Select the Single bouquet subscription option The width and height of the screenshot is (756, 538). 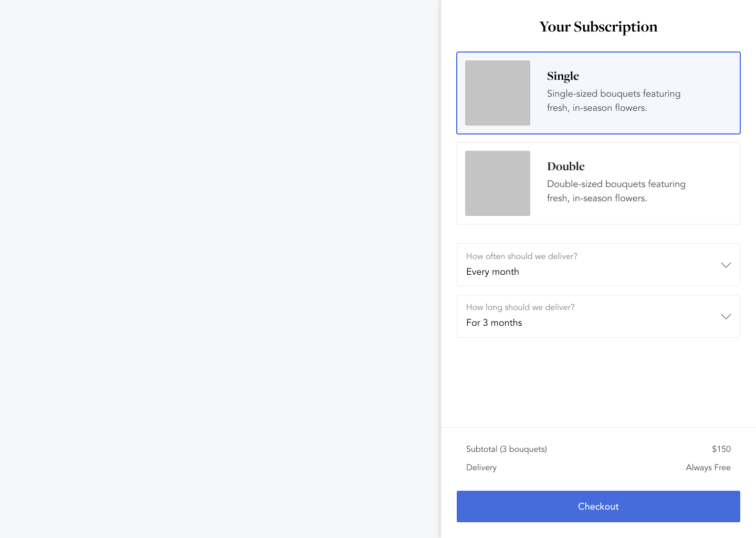(x=598, y=93)
